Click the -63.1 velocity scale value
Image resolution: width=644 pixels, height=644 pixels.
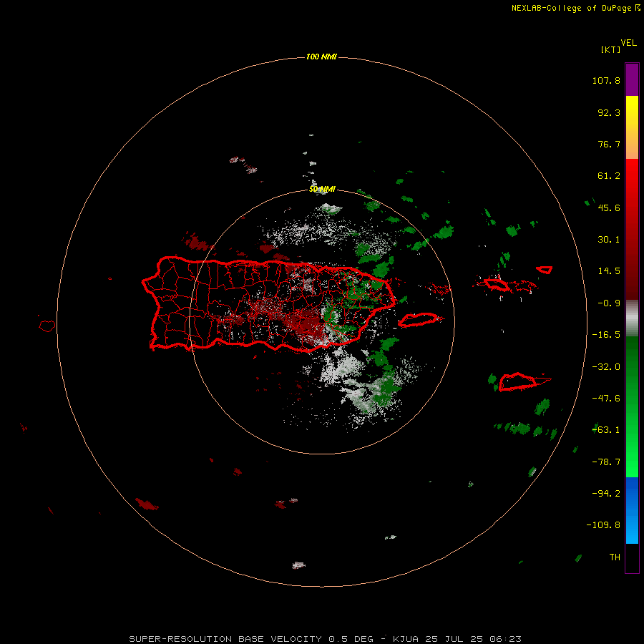point(606,430)
